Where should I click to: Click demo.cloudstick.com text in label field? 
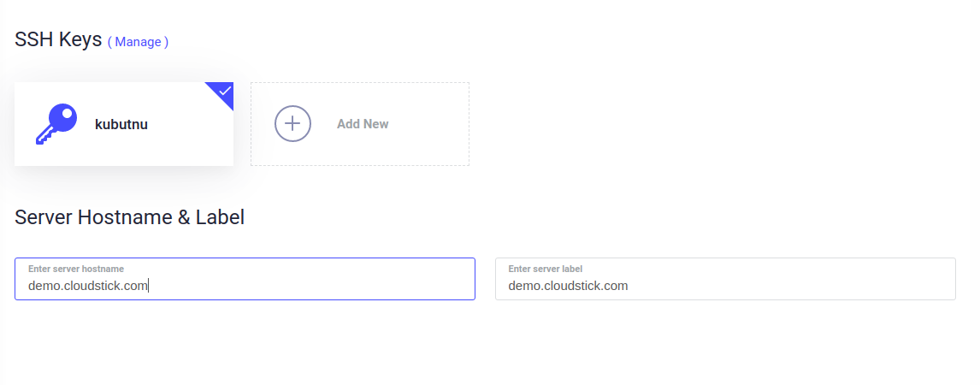568,286
